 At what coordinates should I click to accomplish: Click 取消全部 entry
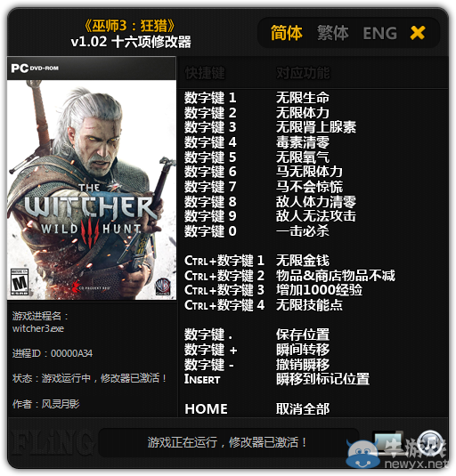[x=303, y=409]
